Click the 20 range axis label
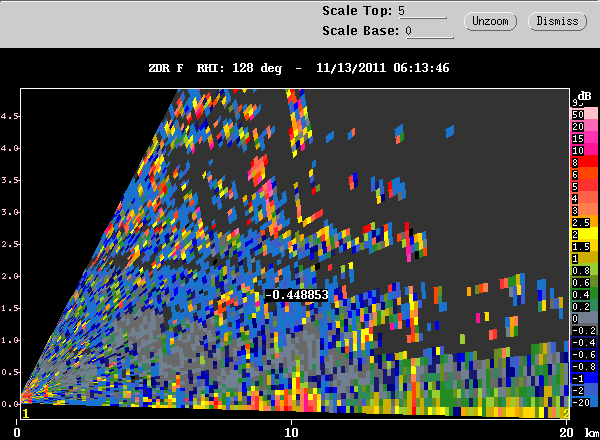 coord(566,433)
